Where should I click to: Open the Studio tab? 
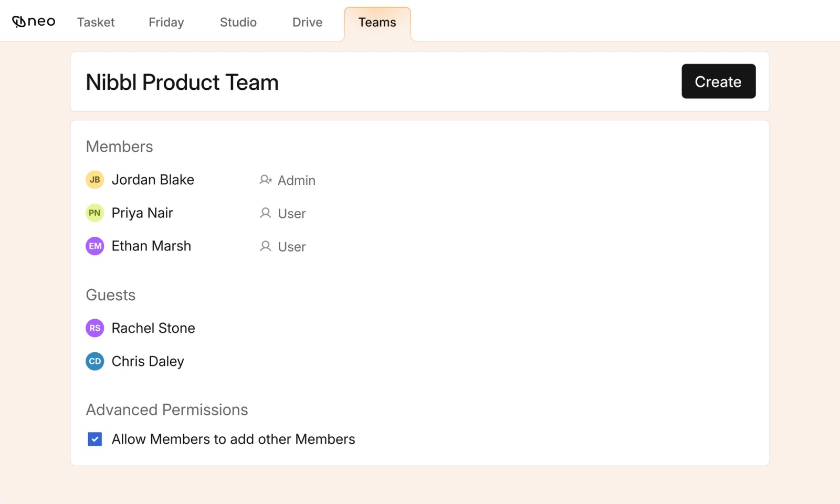pos(238,22)
